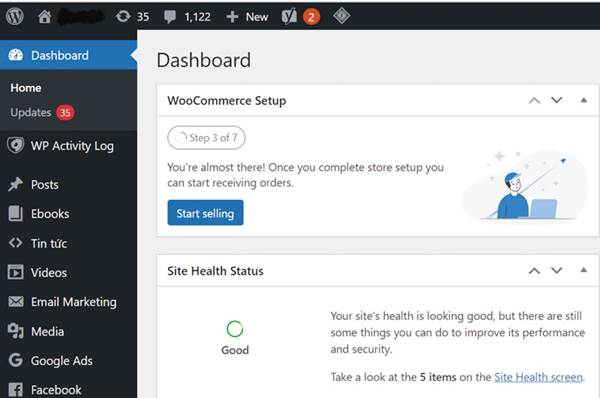
Task: Click the Posts pushpin icon
Action: click(15, 184)
